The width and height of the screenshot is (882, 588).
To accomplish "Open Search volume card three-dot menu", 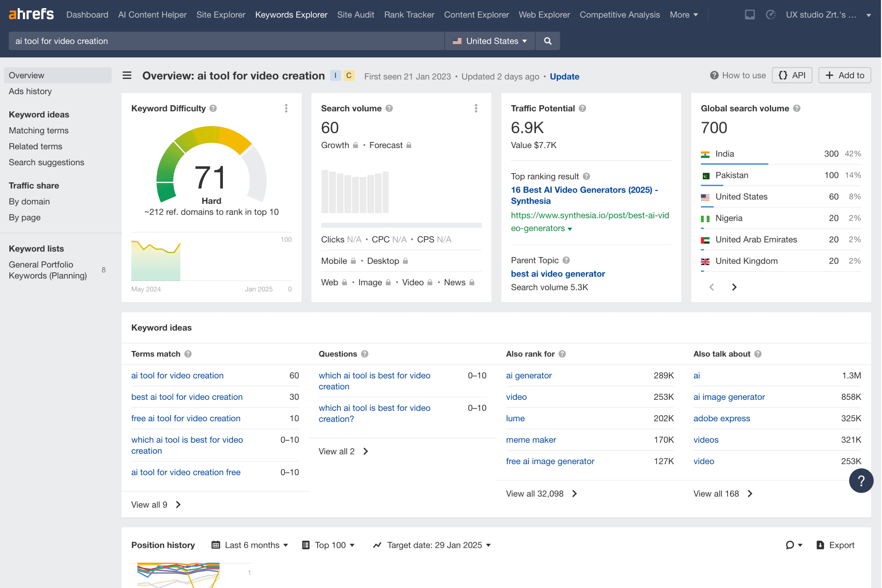I will click(476, 108).
